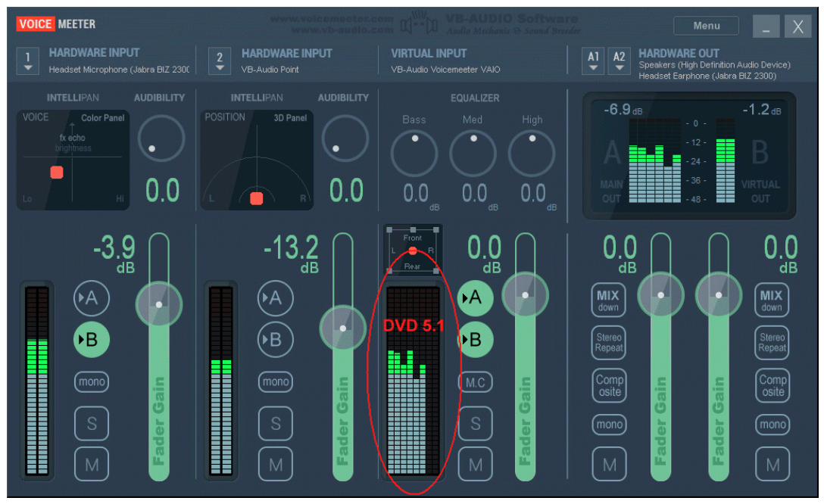The image size is (824, 504).
Task: Solo Hardware Input 1 strip
Action: 92,423
